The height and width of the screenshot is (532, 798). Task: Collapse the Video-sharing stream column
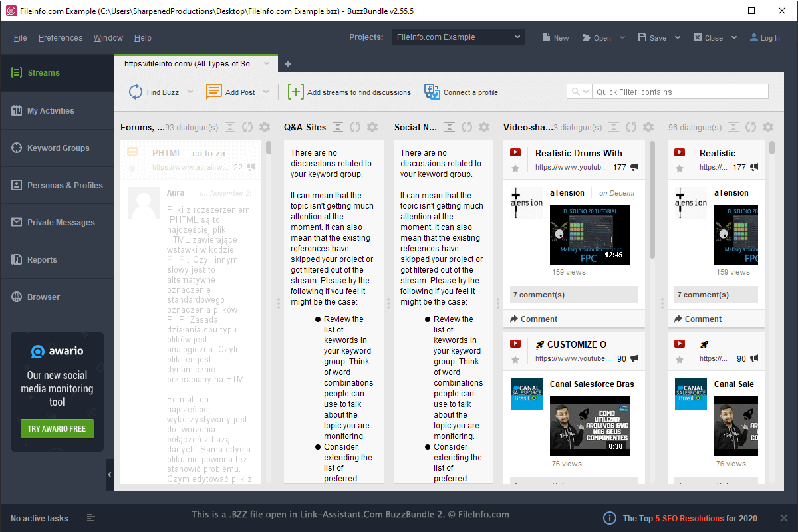(x=614, y=127)
